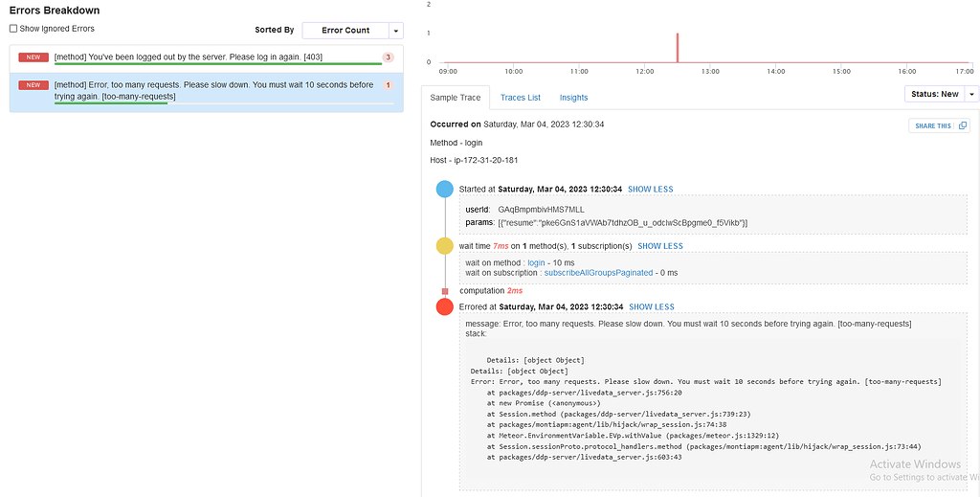Click the red Errored trace circle
980x497 pixels.
tap(444, 307)
